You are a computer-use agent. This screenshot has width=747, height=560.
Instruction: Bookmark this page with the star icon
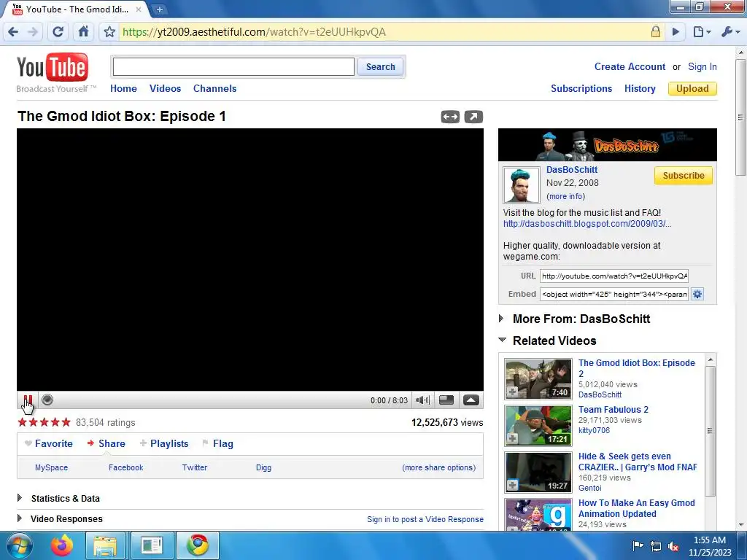click(x=109, y=32)
